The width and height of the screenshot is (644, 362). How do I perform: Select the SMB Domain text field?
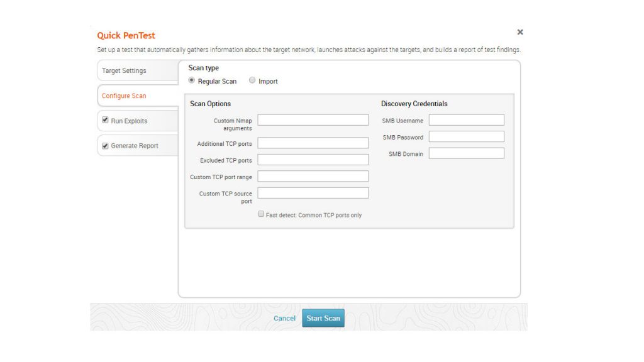[466, 153]
